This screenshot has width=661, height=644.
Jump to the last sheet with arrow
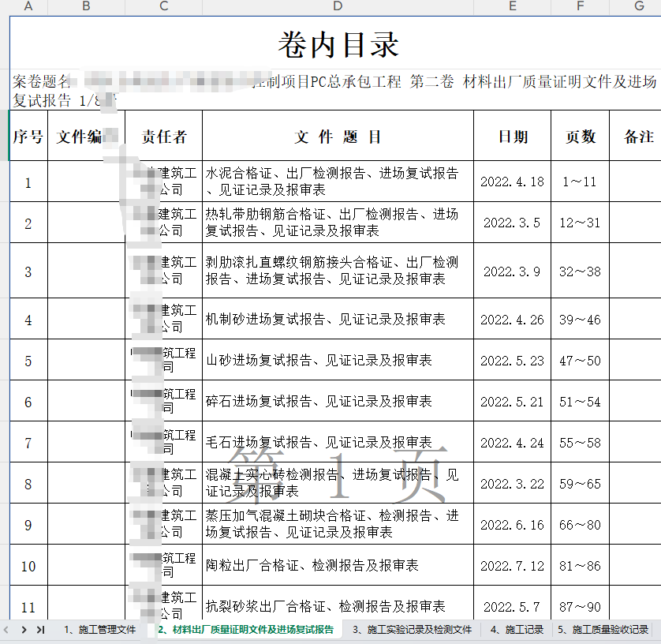tap(40, 630)
